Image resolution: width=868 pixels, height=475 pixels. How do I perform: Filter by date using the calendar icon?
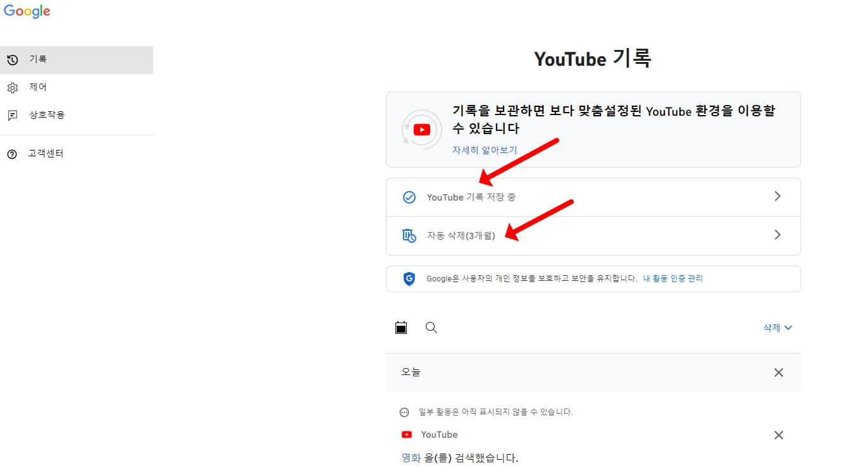click(401, 328)
